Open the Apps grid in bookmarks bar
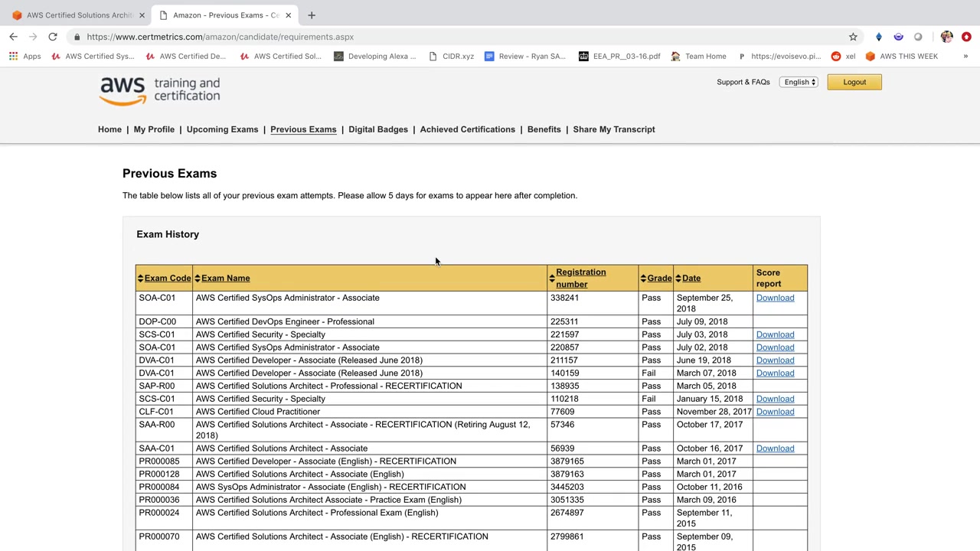 point(24,56)
